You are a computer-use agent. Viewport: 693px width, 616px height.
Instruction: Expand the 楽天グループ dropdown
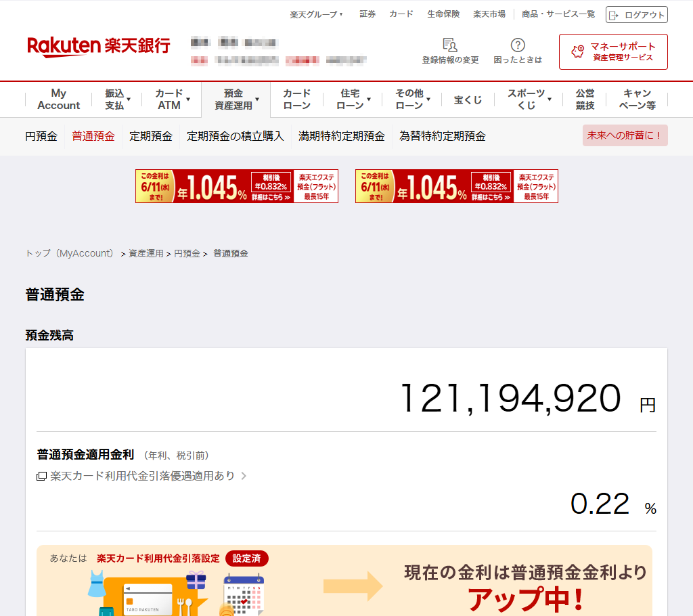pos(316,14)
